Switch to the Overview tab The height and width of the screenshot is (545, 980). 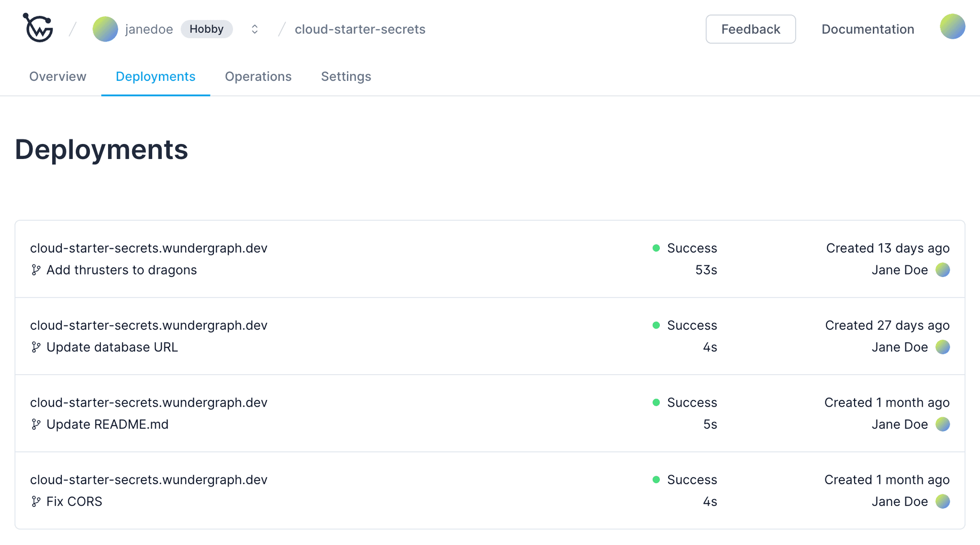coord(57,77)
